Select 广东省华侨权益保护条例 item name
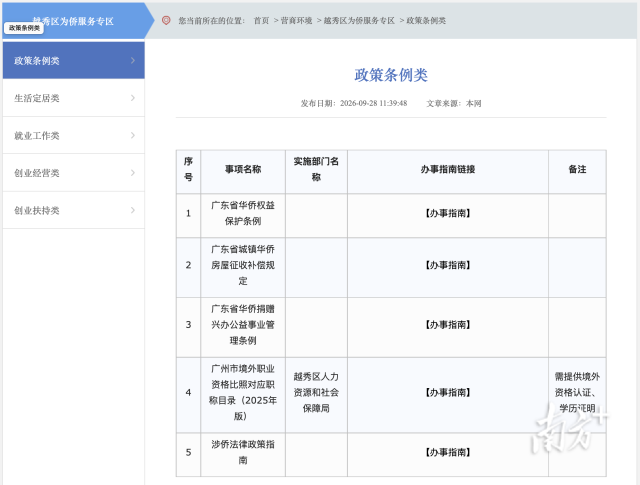 pos(243,213)
